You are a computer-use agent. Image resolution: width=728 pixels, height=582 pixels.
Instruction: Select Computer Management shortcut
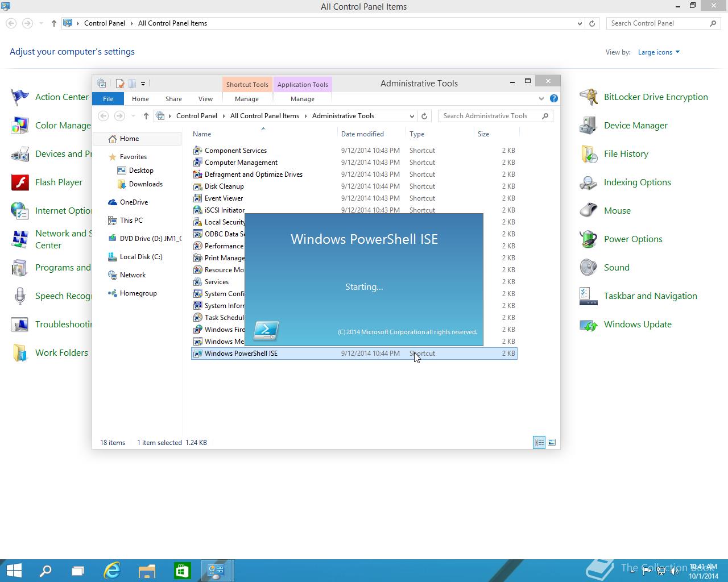coord(354,163)
